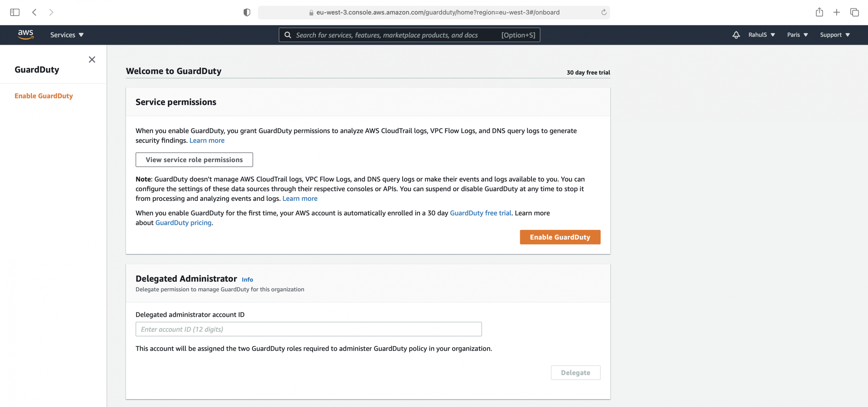Open the RahulS account menu
Viewport: 868px width, 407px height.
pos(761,35)
